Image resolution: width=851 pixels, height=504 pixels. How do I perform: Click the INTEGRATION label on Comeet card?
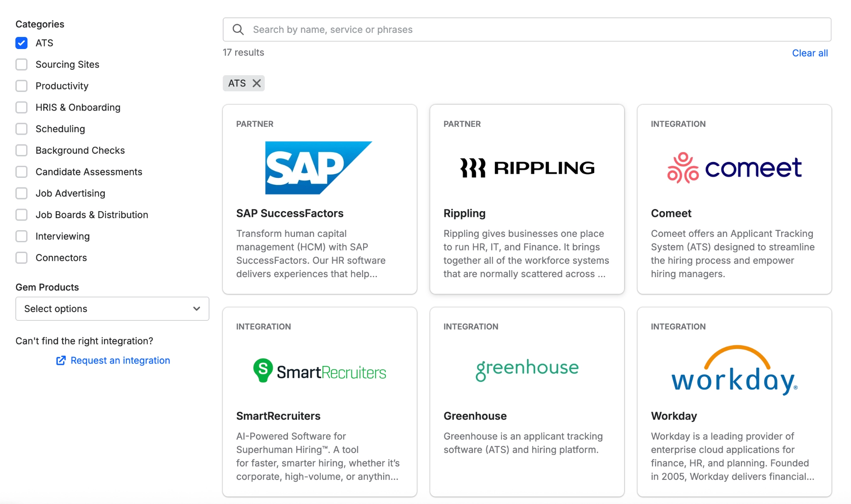coord(678,124)
